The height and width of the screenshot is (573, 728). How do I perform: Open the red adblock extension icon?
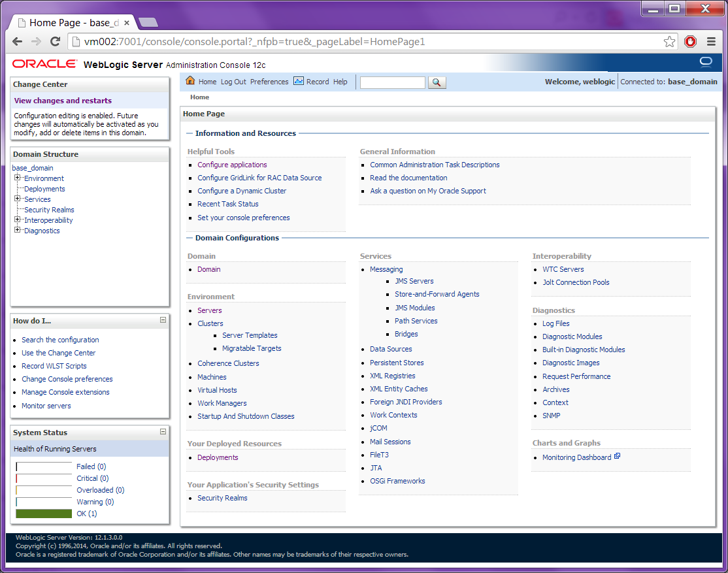[690, 42]
